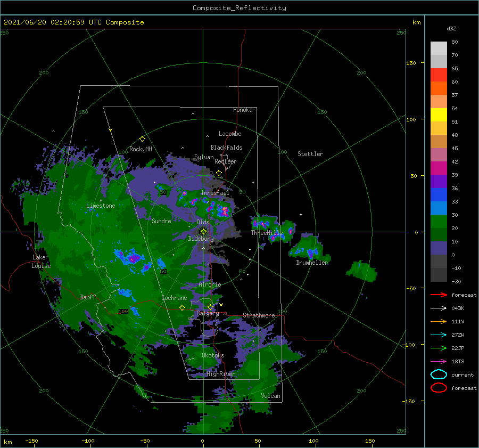Click the Calgary city label

pyautogui.click(x=208, y=313)
